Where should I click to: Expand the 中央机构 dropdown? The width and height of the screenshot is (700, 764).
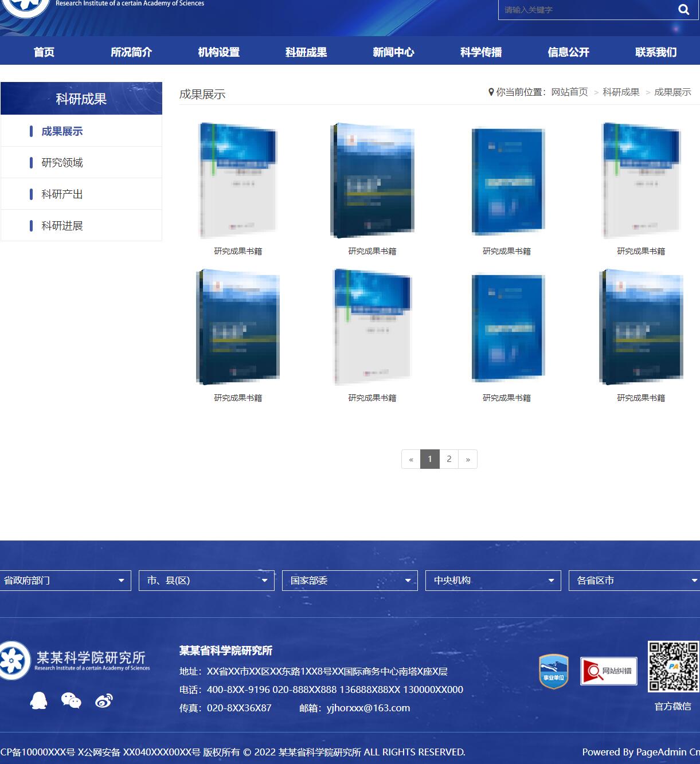(x=493, y=581)
